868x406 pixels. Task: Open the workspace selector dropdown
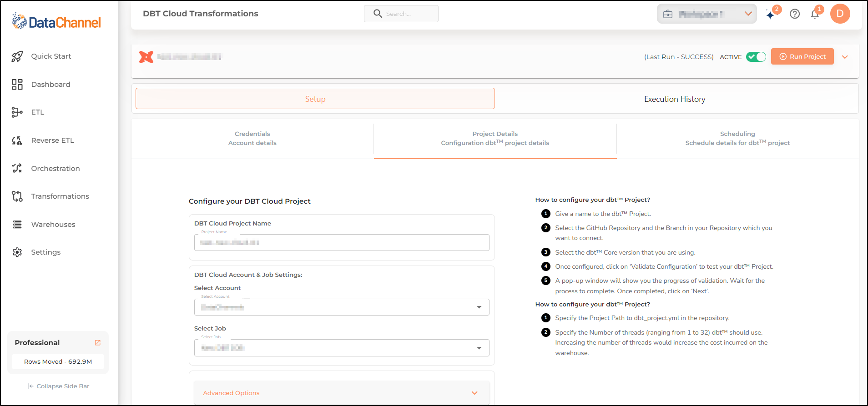pyautogui.click(x=707, y=14)
